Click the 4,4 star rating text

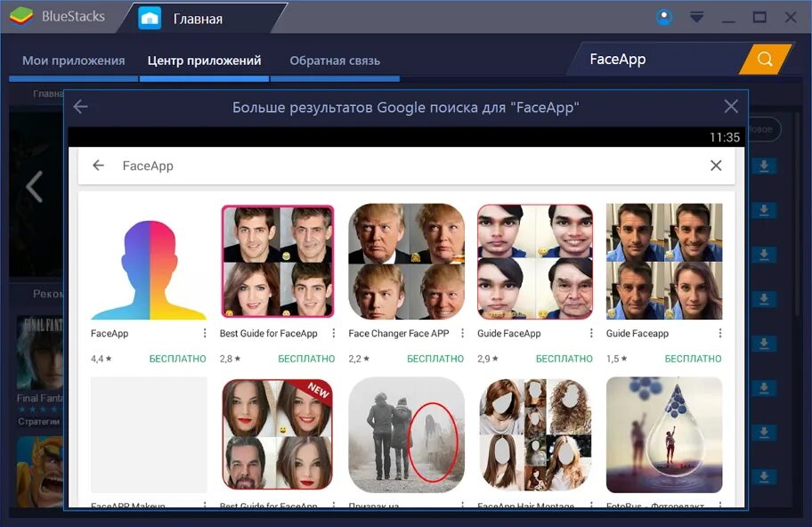coord(101,359)
